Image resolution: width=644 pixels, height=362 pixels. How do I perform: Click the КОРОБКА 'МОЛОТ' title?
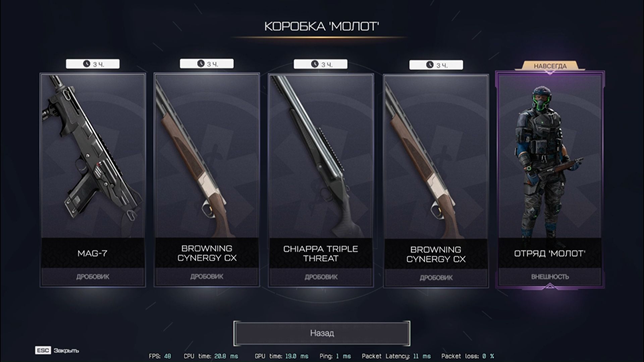[322, 26]
